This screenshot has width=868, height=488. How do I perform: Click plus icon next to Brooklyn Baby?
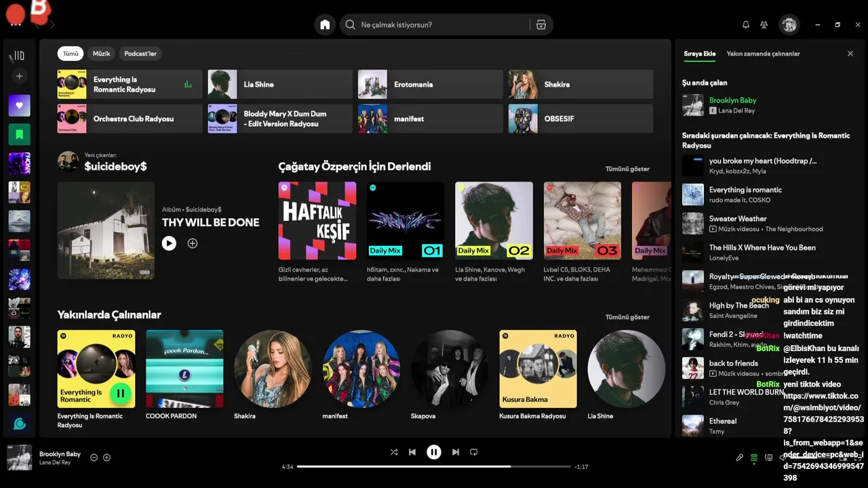coord(106,457)
